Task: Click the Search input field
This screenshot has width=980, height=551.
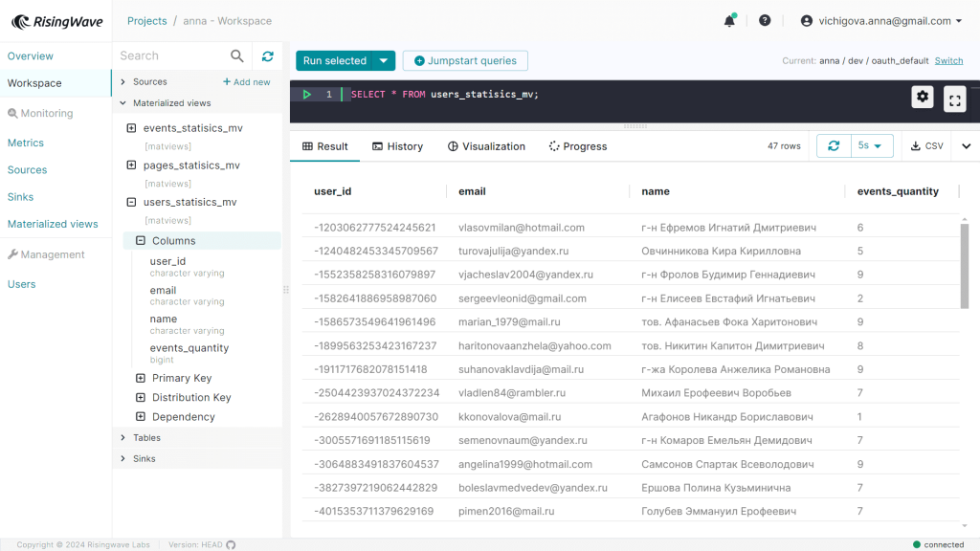Action: click(x=172, y=56)
